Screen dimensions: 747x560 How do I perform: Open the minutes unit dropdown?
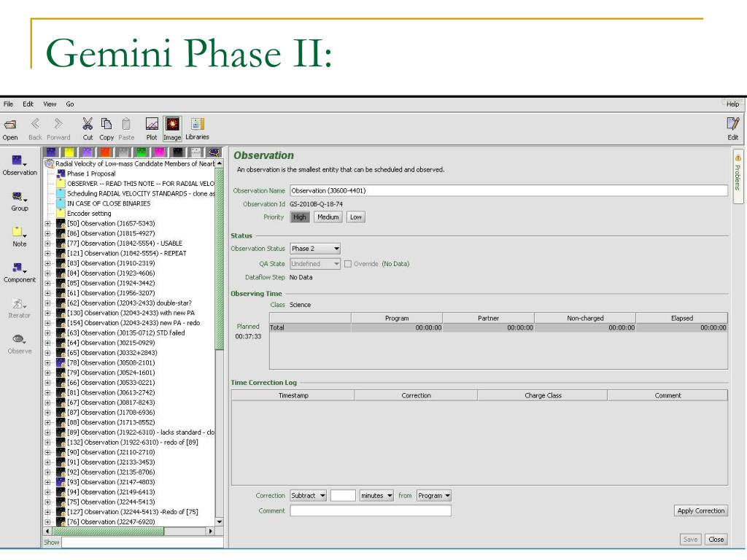click(376, 496)
